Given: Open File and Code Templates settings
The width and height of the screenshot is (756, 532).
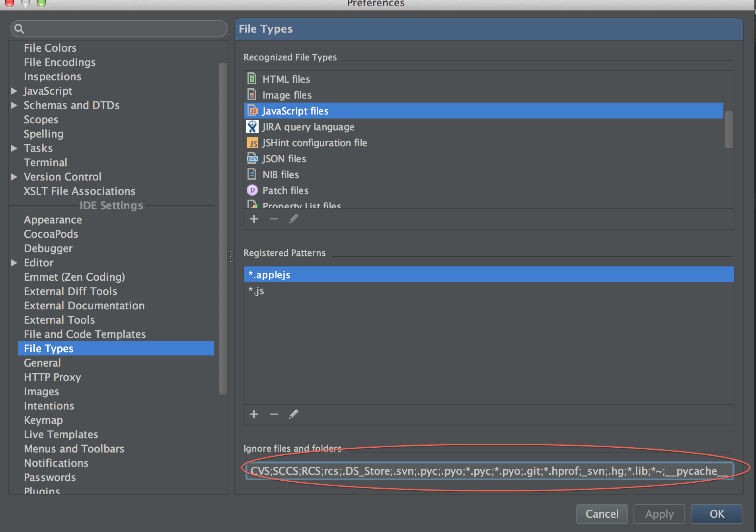Looking at the screenshot, I should tap(85, 334).
